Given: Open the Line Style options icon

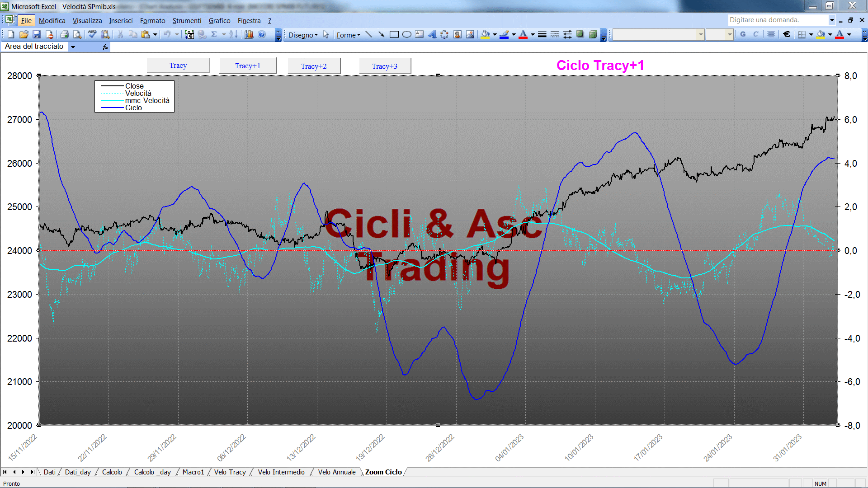Looking at the screenshot, I should 542,35.
